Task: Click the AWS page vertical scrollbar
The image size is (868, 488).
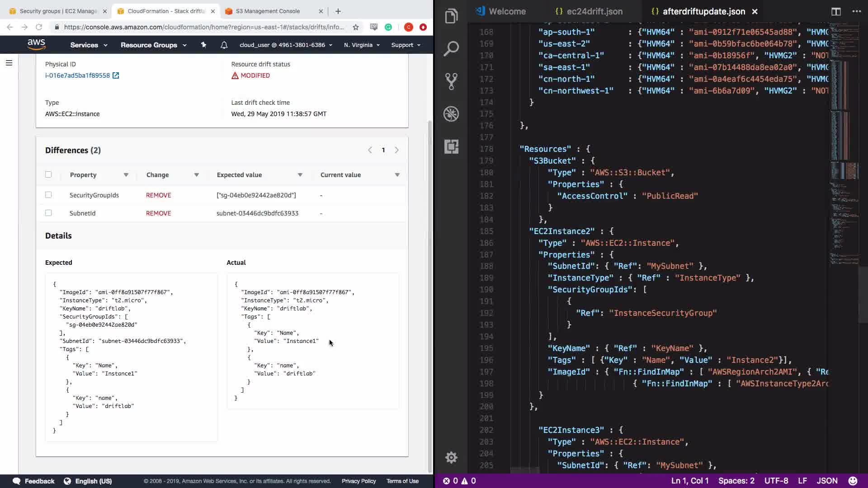Action: pyautogui.click(x=429, y=294)
